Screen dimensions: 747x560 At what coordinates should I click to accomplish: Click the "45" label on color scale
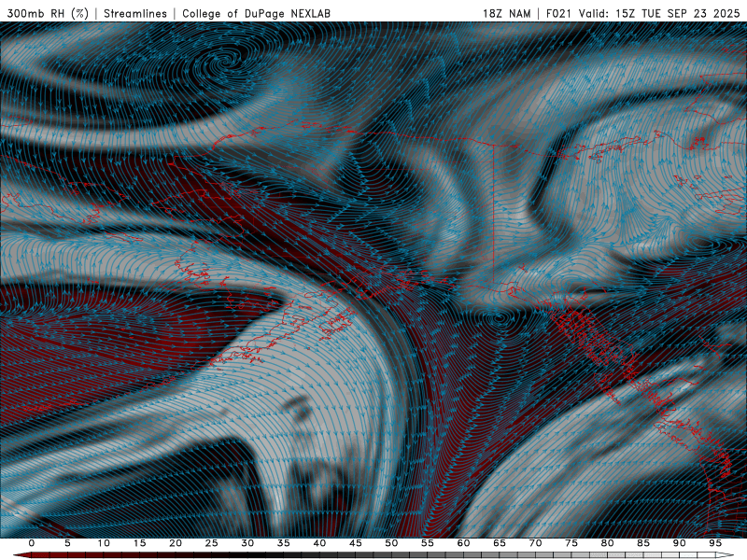pos(356,543)
